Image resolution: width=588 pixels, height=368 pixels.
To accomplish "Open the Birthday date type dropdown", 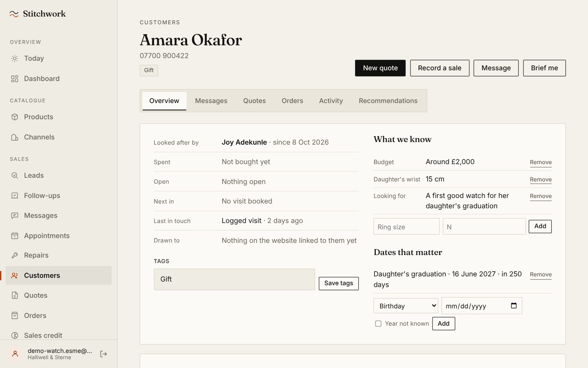I will click(406, 306).
